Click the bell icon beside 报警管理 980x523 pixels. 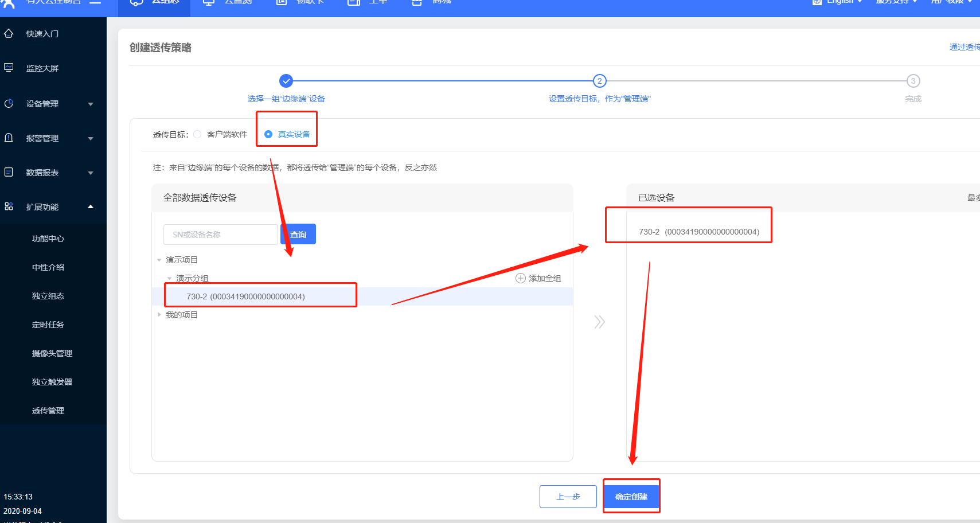[9, 138]
